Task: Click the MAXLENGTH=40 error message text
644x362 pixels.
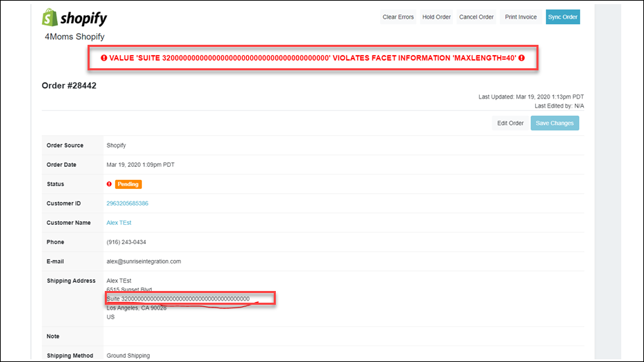Action: tap(312, 59)
